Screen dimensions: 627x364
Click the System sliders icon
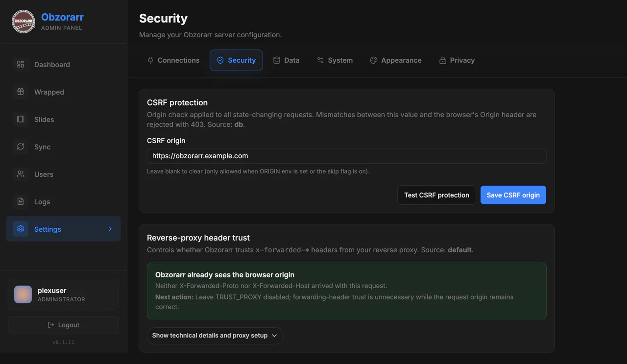[x=320, y=60]
